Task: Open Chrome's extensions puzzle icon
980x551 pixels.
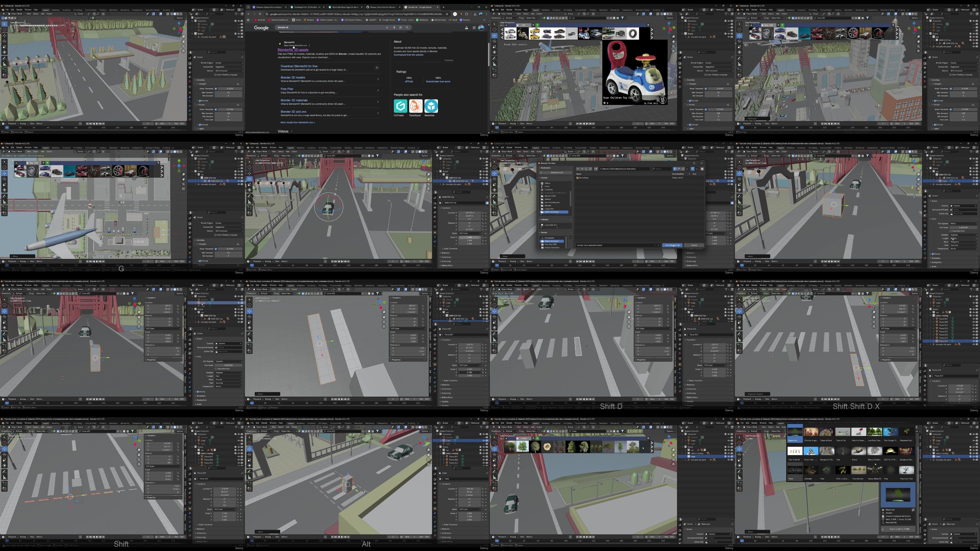Action: pos(466,14)
